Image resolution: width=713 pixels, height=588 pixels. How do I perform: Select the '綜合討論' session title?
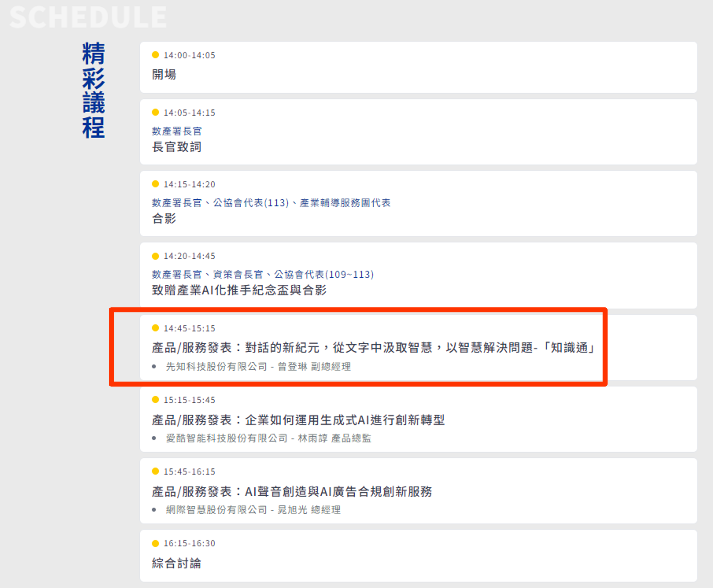(176, 563)
